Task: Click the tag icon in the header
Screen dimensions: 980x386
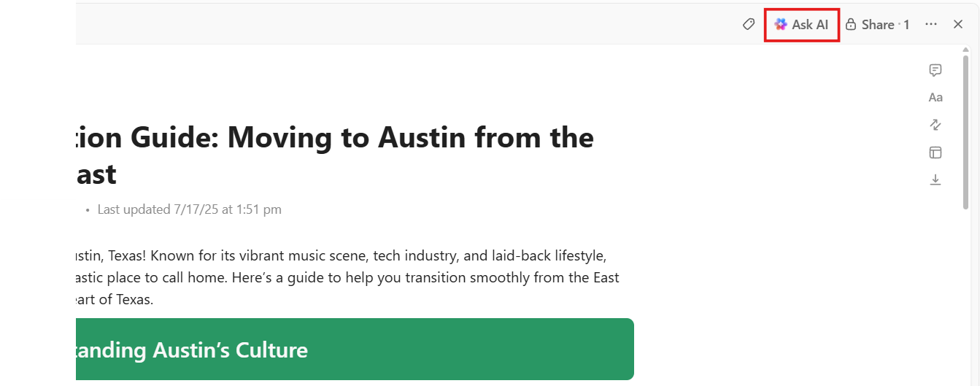Action: [748, 24]
